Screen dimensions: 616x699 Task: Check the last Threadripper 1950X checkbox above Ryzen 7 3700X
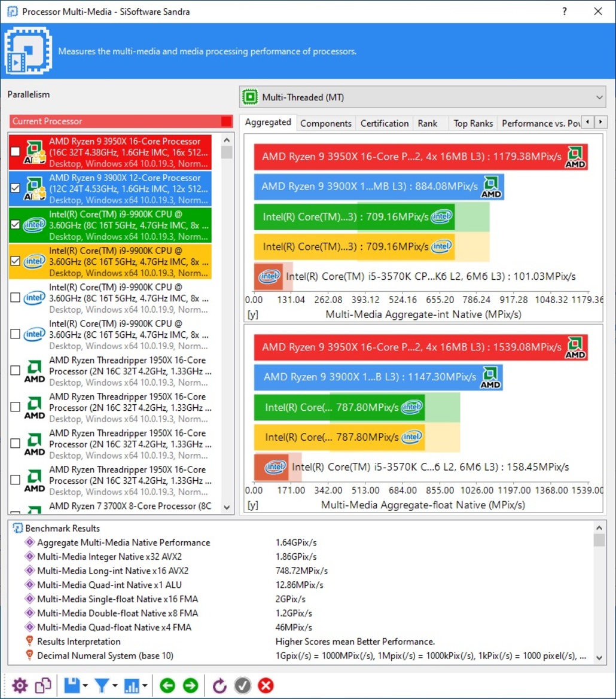pos(15,480)
